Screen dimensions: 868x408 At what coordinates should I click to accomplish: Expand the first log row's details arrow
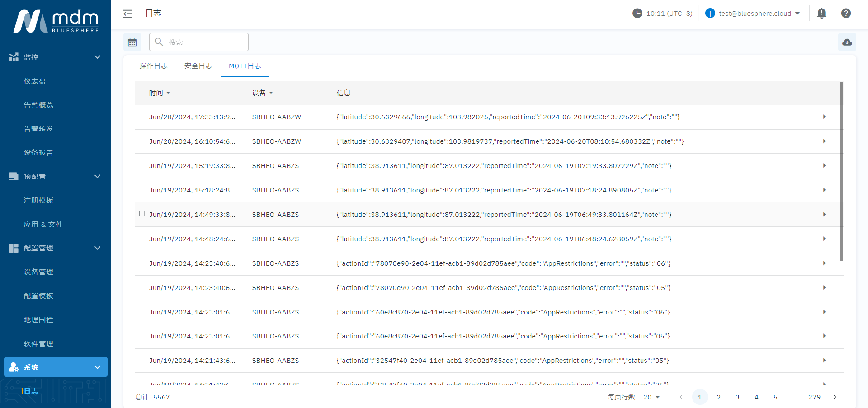pyautogui.click(x=824, y=117)
